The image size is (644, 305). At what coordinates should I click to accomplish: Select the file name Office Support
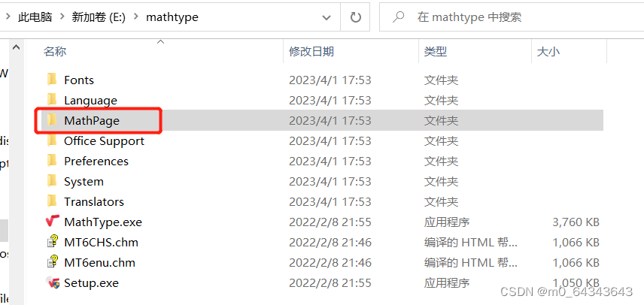tap(105, 141)
